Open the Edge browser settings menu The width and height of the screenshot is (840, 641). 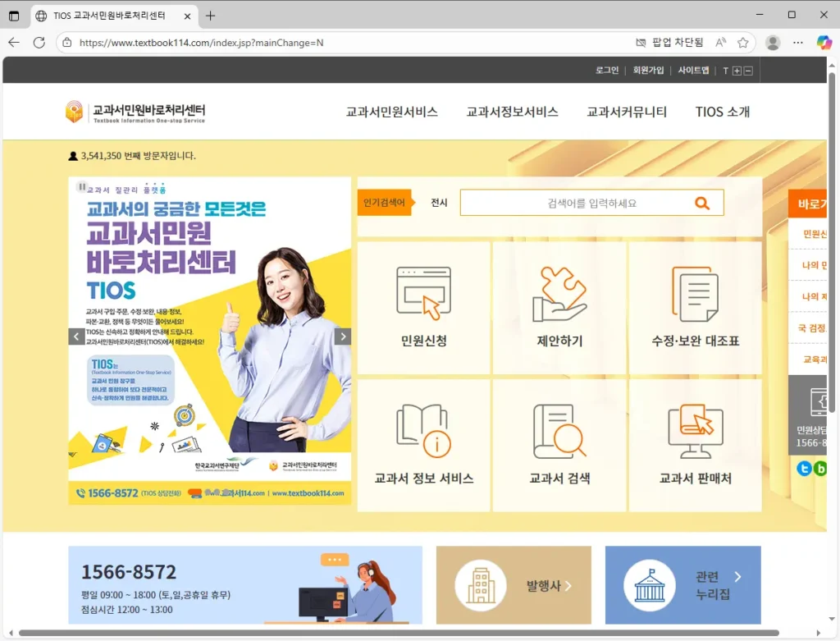797,43
